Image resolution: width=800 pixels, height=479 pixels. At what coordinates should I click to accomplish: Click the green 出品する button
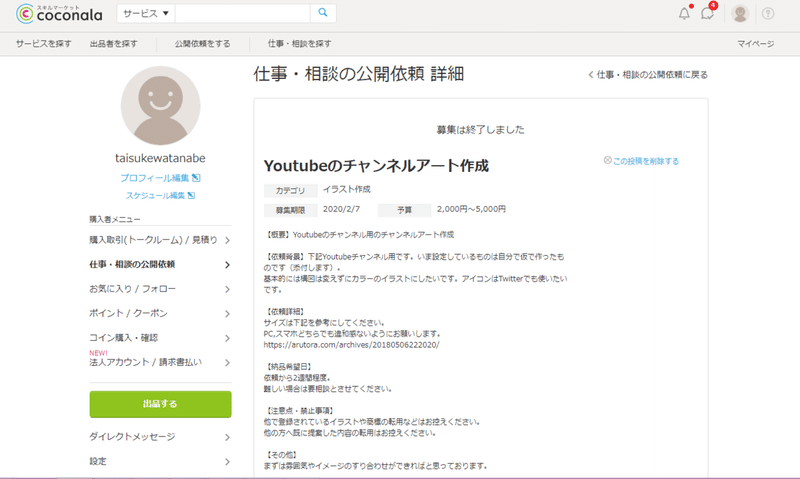[160, 404]
